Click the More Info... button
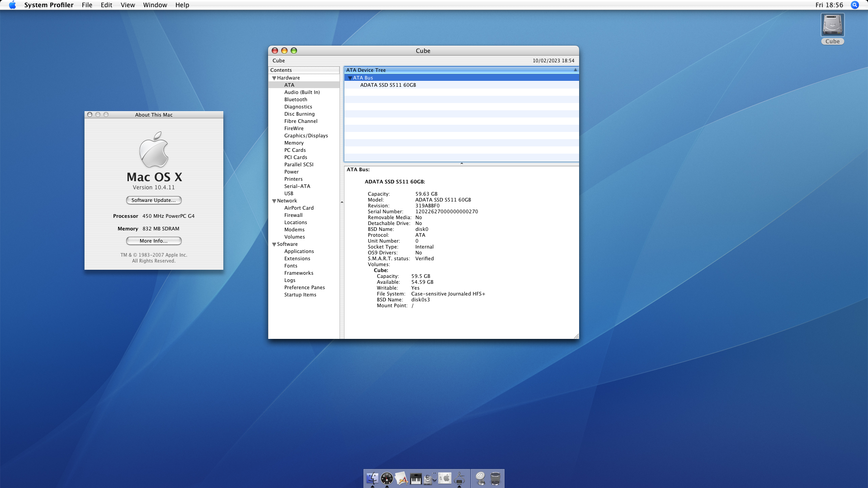 pyautogui.click(x=154, y=241)
